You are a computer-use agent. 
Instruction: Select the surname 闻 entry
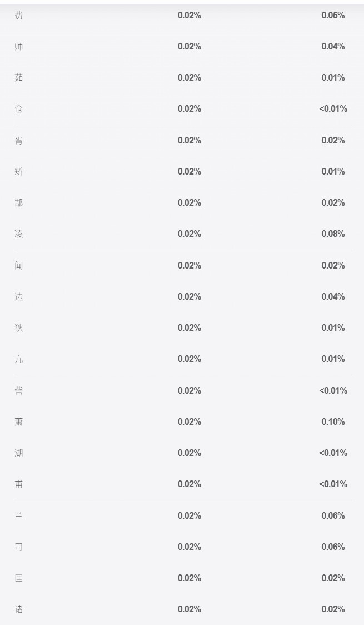[x=19, y=265]
